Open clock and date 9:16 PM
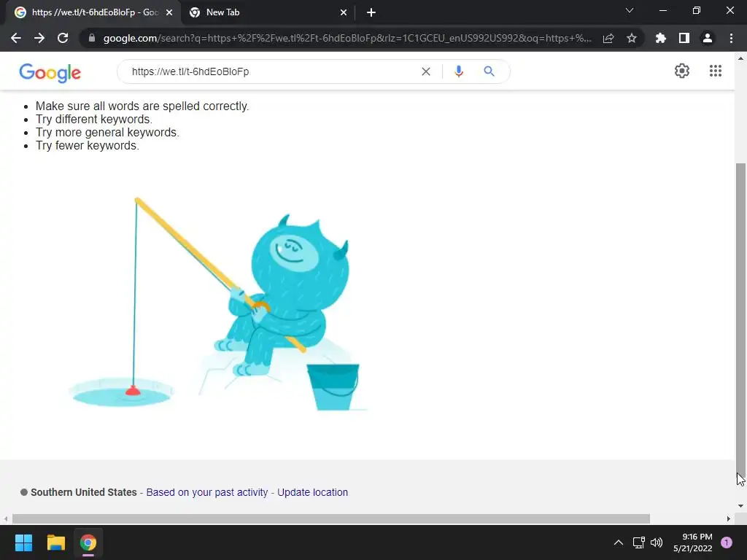The image size is (747, 560). coord(693,542)
